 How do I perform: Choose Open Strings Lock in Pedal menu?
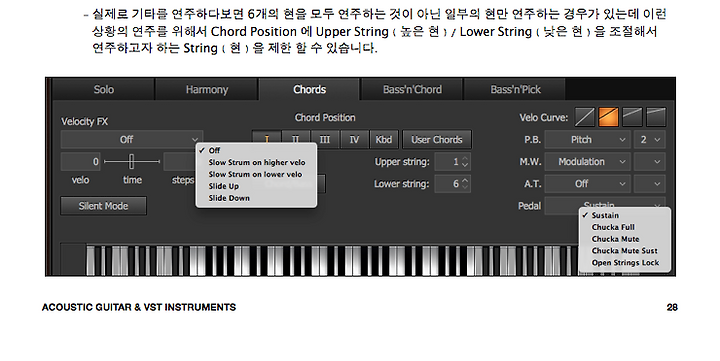click(x=625, y=263)
